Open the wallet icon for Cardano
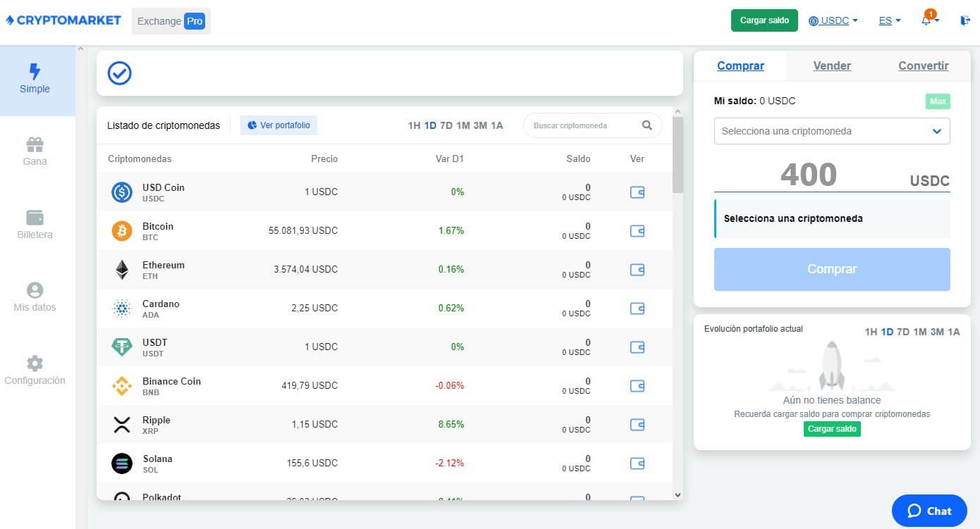Screen dimensions: 980x529 637,308
